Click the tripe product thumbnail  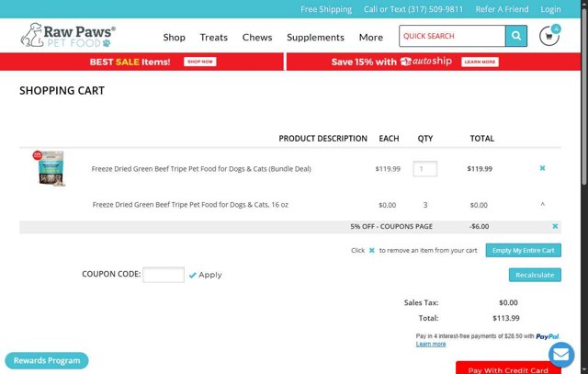coord(50,168)
